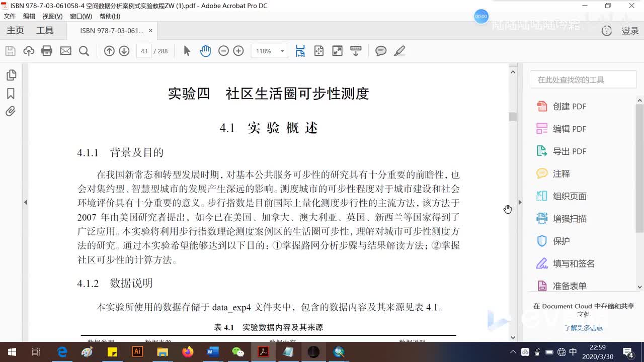Open the 帮助(H) menu
644x362 pixels.
[x=110, y=16]
